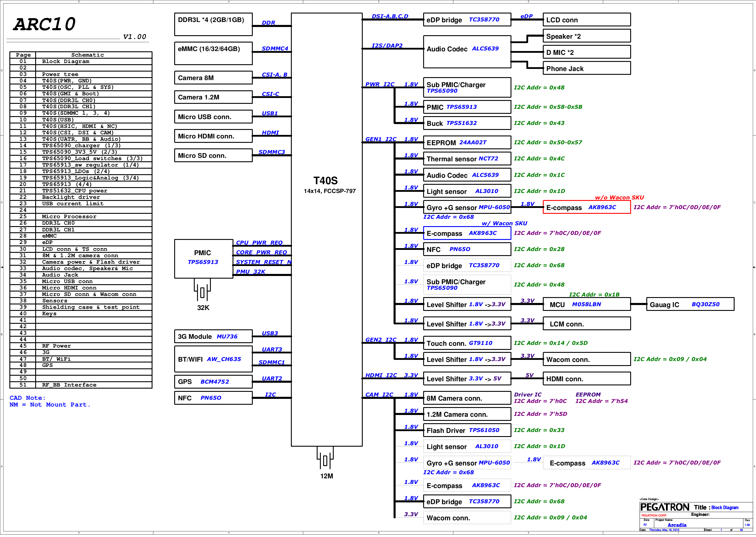Select the Micro SD conn. block

pyautogui.click(x=213, y=155)
